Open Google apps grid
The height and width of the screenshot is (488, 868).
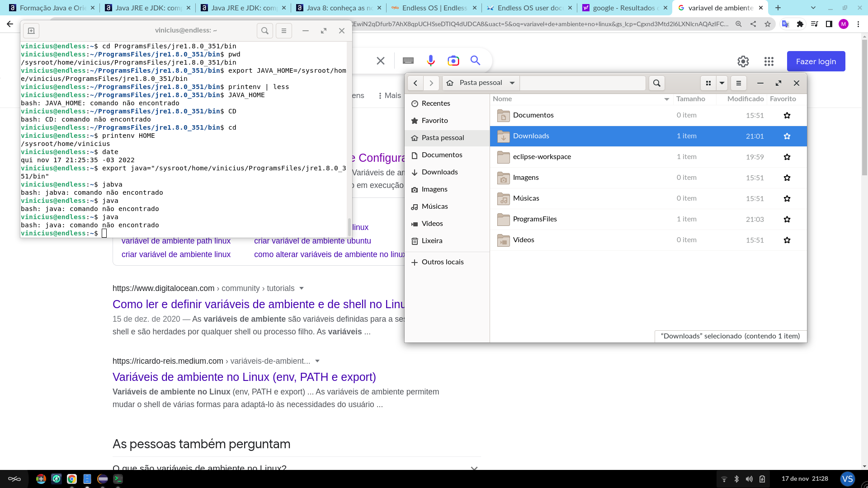(769, 61)
